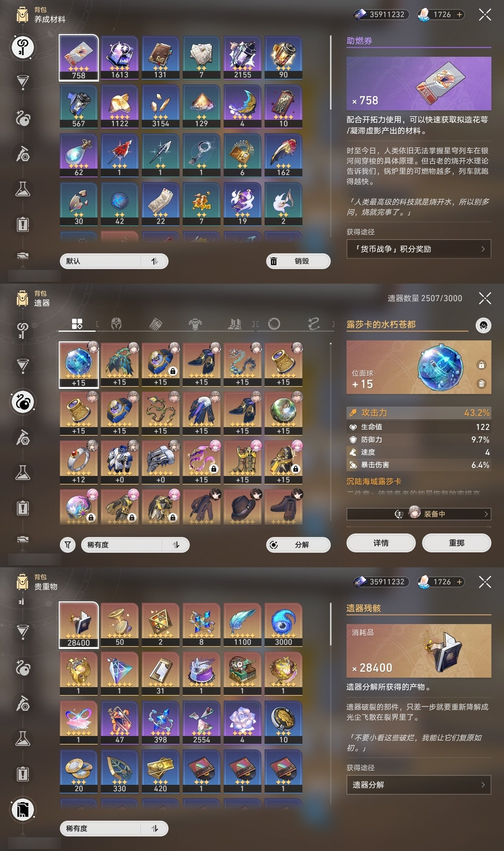Open the 稀有度 sort dropdown in relic panel
This screenshot has width=504, height=851.
coord(135,545)
